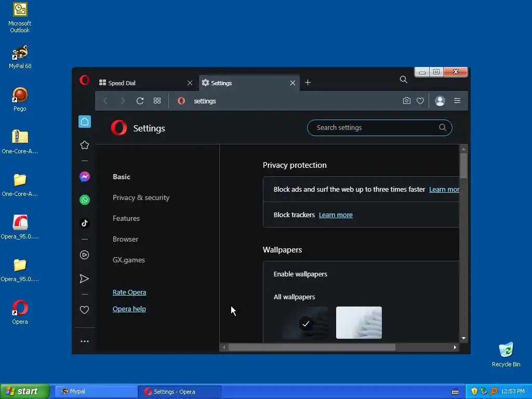The height and width of the screenshot is (399, 532).
Task: Open WhatsApp in the sidebar
Action: 85,200
